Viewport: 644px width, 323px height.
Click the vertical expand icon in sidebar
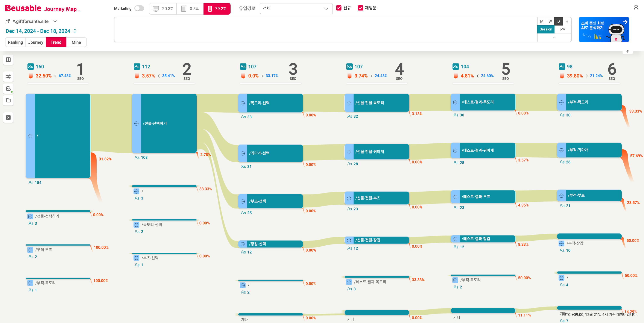point(8,59)
